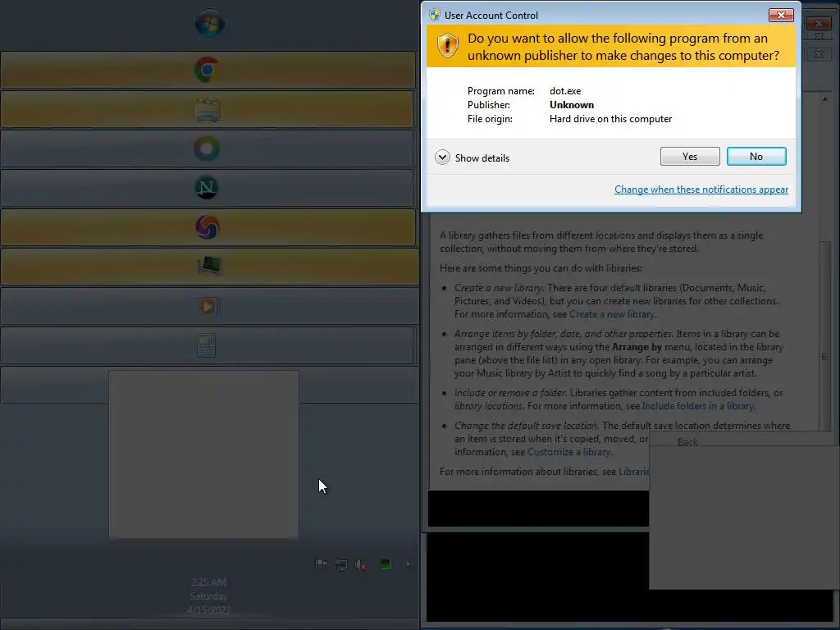Launch Windows Media Player from taskbar
840x630 pixels.
pos(208,306)
